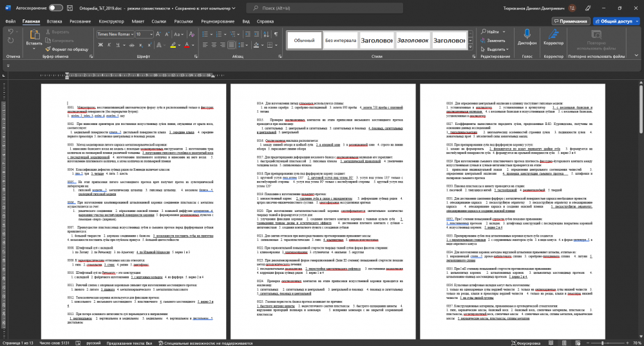The image size is (644, 346).
Task: Toggle italic formatting (К)
Action: coord(109,46)
